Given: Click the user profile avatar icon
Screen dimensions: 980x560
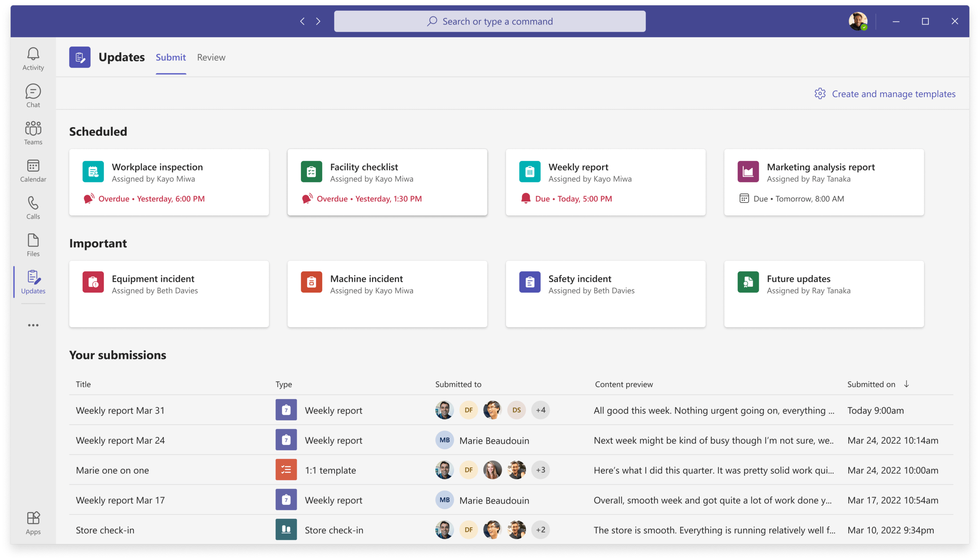Looking at the screenshot, I should (858, 20).
